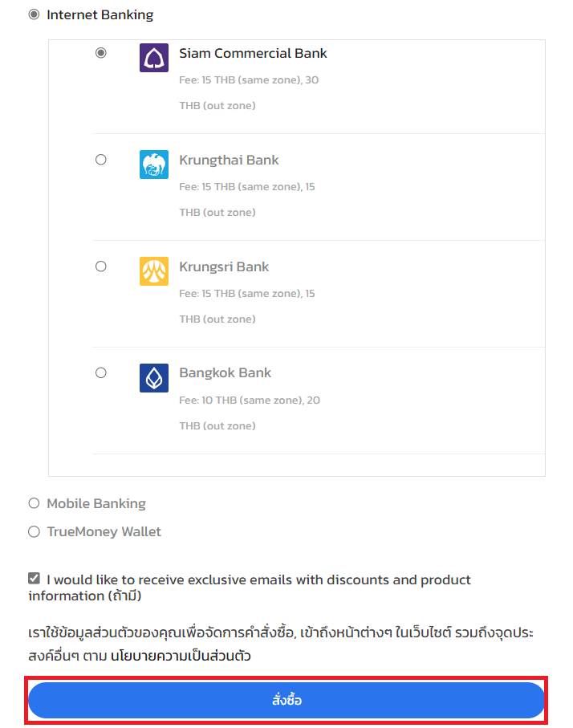This screenshot has width=573, height=728.
Task: Click the Krungthai Bank name label
Action: (229, 160)
